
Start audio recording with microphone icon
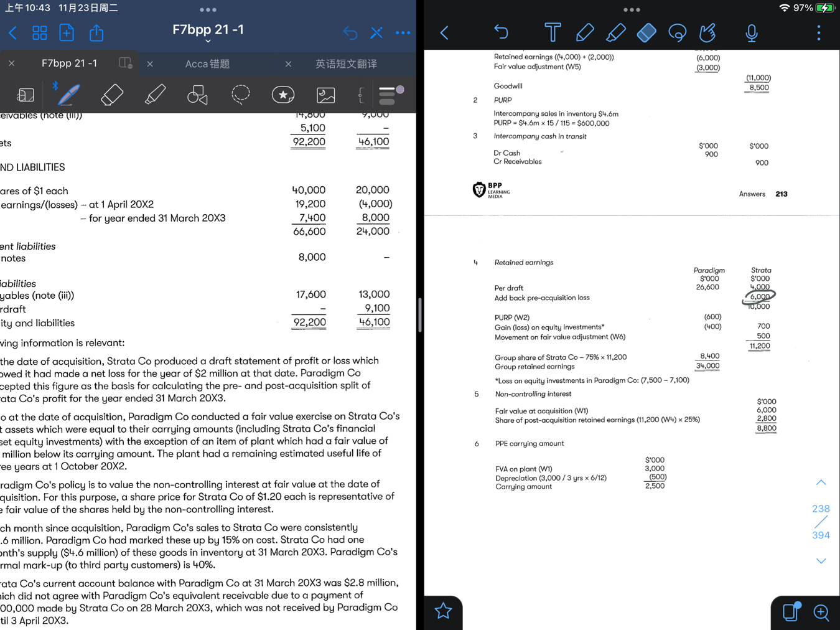click(752, 33)
